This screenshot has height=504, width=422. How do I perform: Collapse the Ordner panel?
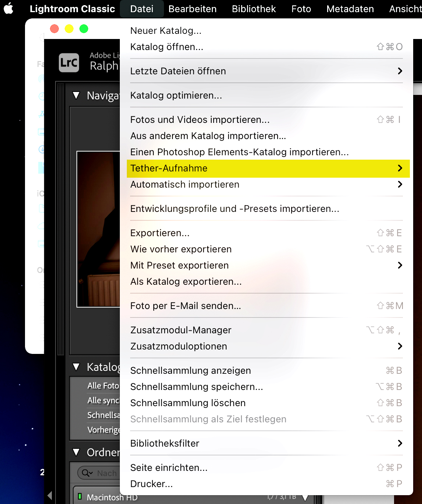pos(76,452)
